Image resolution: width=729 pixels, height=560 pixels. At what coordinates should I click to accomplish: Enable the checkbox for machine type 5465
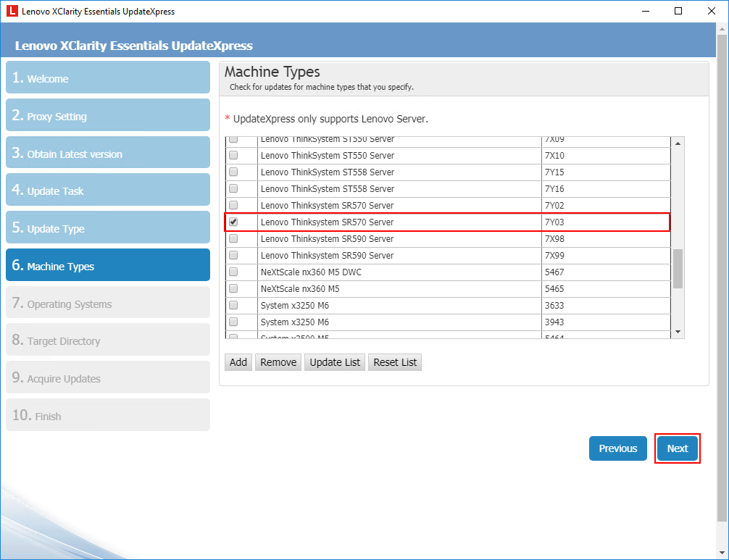point(233,288)
